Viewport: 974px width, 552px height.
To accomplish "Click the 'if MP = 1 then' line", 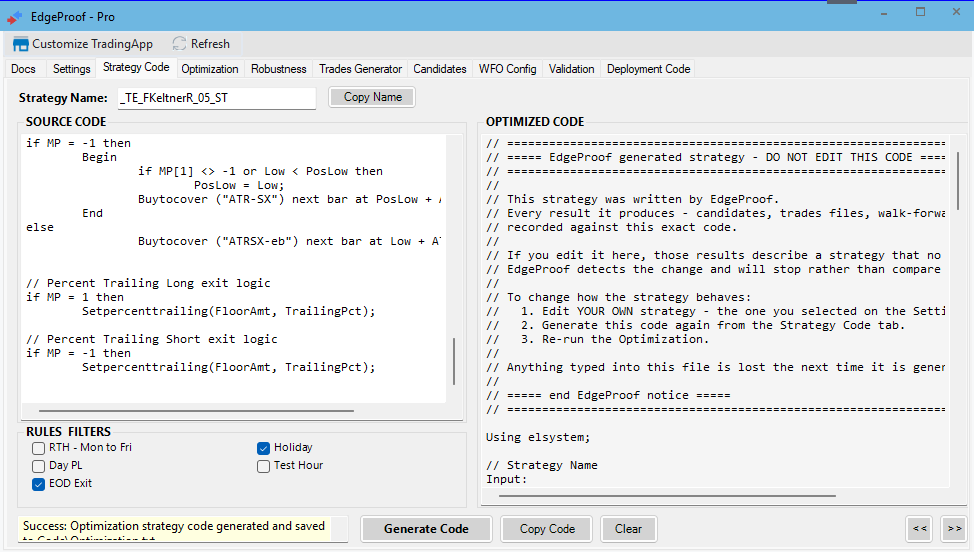I will tap(75, 297).
